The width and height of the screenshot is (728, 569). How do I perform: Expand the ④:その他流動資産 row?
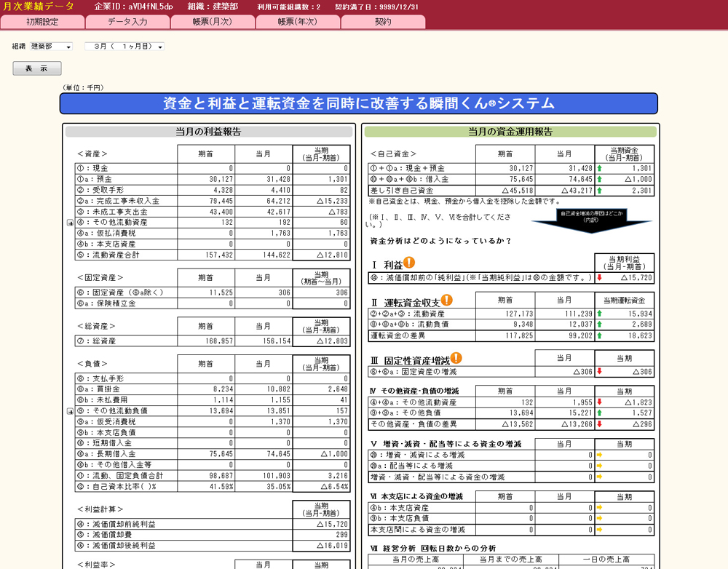[70, 223]
